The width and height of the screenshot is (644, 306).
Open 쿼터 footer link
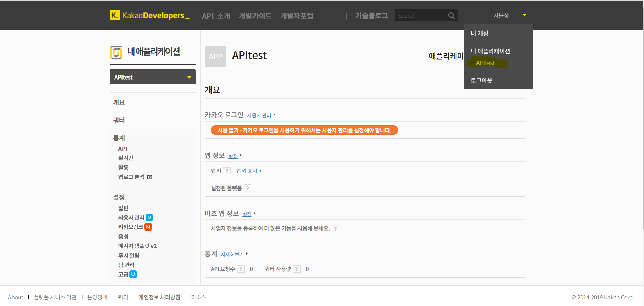click(x=123, y=297)
